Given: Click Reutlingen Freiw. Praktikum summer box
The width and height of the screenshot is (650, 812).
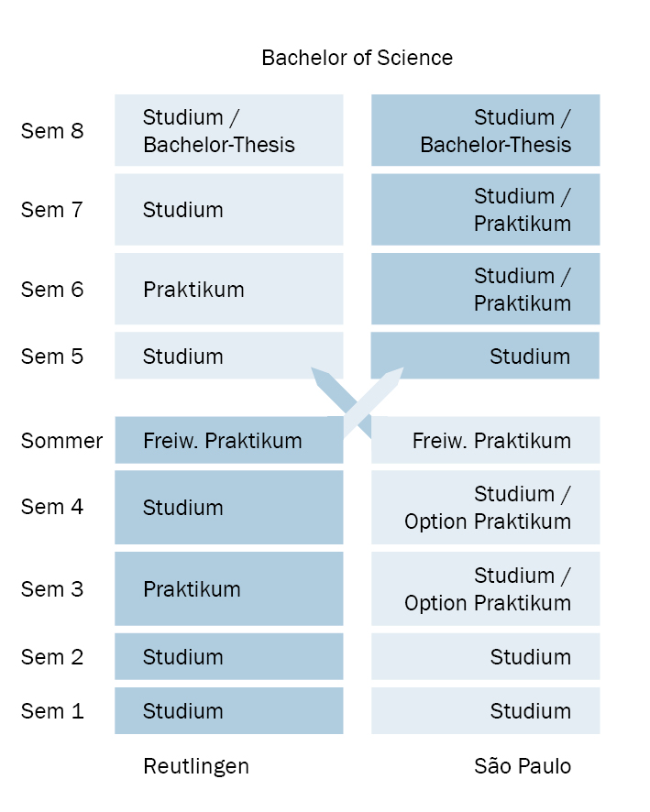Looking at the screenshot, I should (228, 441).
